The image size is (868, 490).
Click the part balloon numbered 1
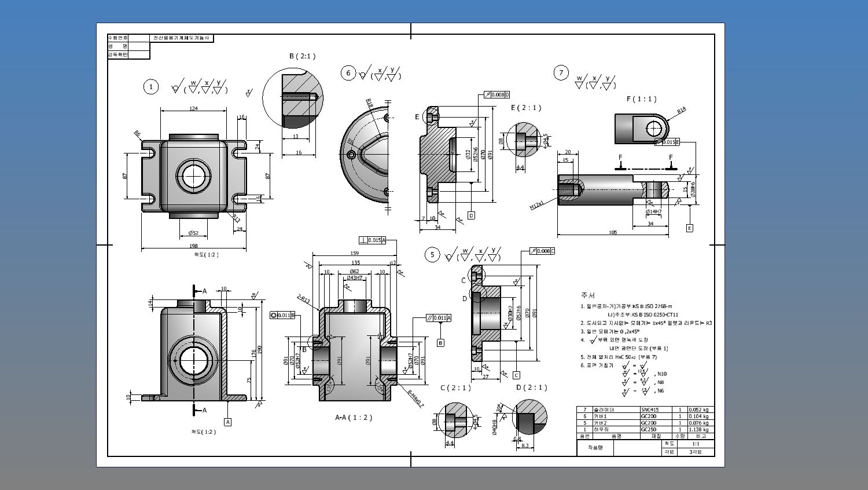coord(151,87)
